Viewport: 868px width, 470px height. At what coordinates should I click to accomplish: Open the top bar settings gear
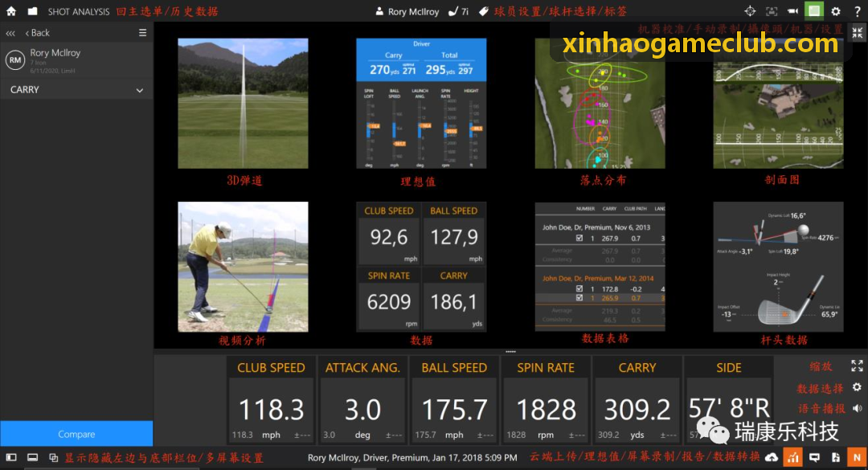[836, 11]
